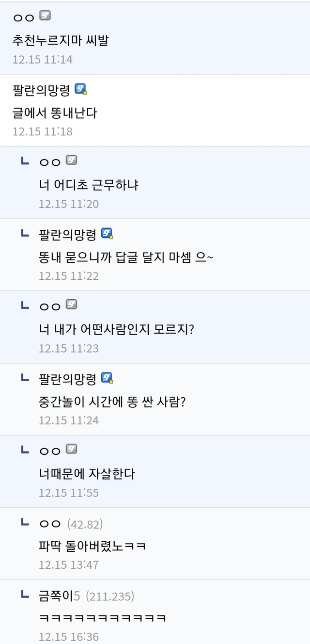This screenshot has width=310, height=644.
Task: Click the nickname 금쪽이5
Action: 59,595
